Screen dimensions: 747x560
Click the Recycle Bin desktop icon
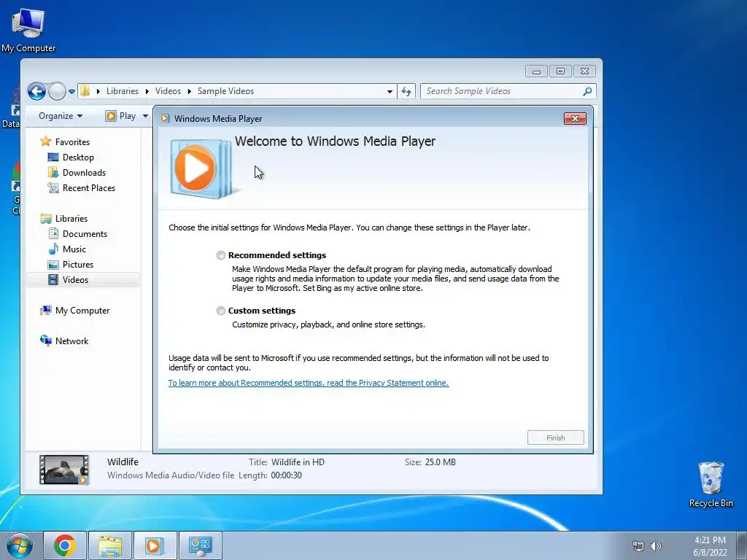(x=711, y=485)
